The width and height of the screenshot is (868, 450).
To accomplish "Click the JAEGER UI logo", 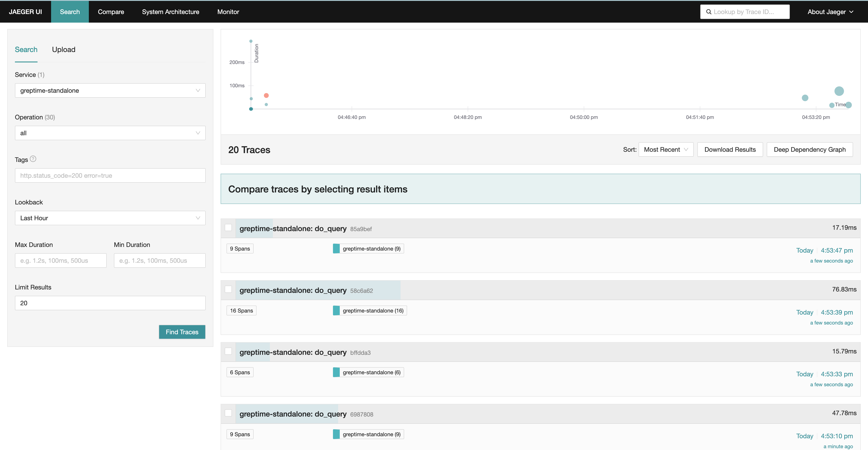I will tap(25, 12).
